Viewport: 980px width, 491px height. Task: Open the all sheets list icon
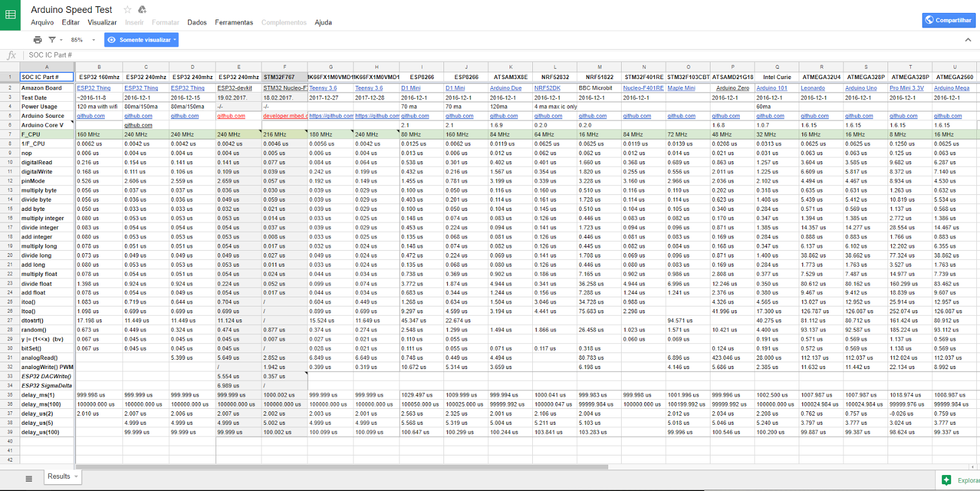point(29,478)
